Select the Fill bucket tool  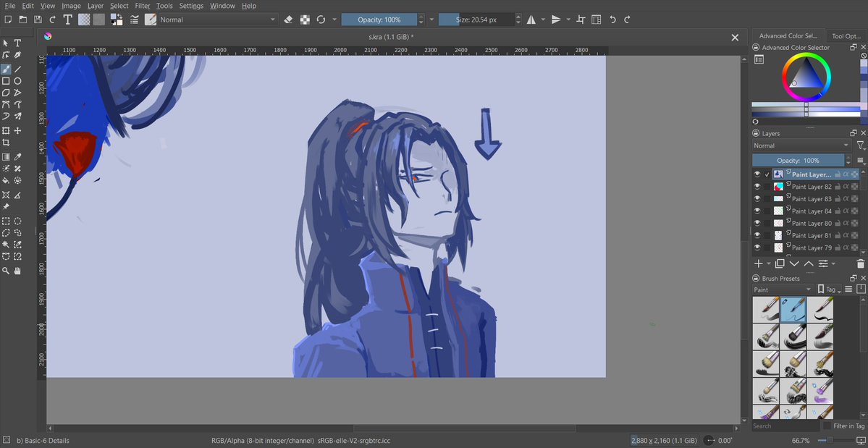(x=6, y=180)
